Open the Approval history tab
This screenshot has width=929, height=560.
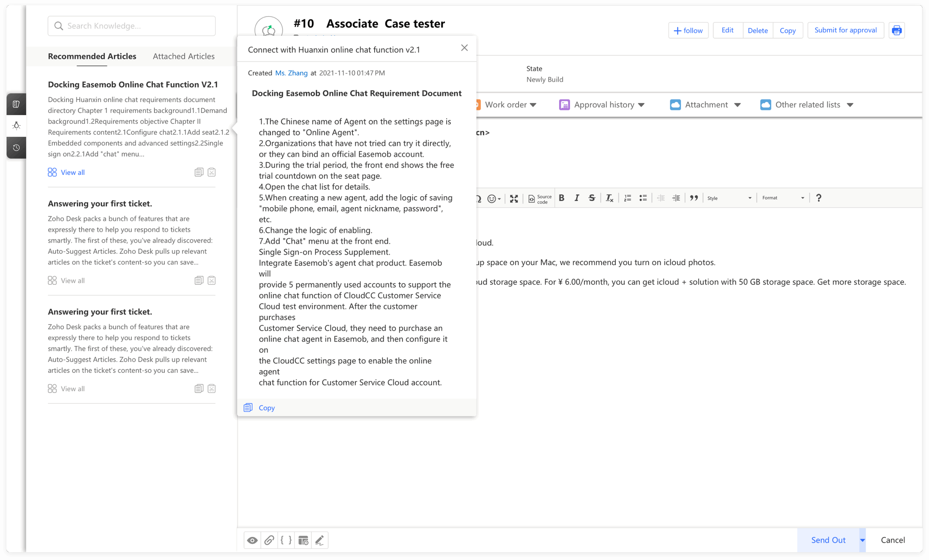click(604, 105)
